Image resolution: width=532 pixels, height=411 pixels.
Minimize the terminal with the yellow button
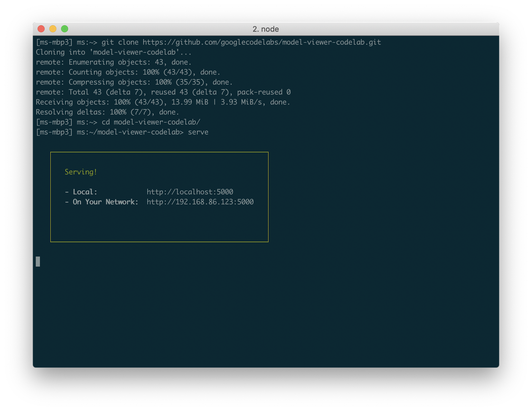tap(53, 29)
